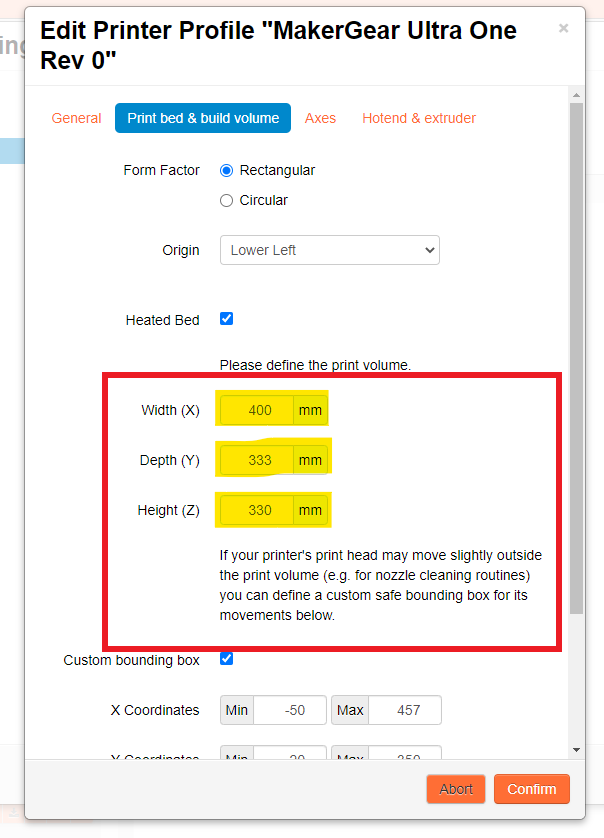Image resolution: width=604 pixels, height=838 pixels.
Task: Expand the Origin dropdown
Action: [x=329, y=250]
